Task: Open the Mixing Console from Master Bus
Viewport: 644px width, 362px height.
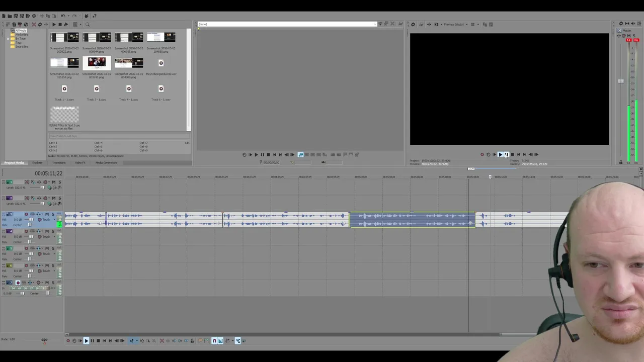Action: [x=639, y=23]
